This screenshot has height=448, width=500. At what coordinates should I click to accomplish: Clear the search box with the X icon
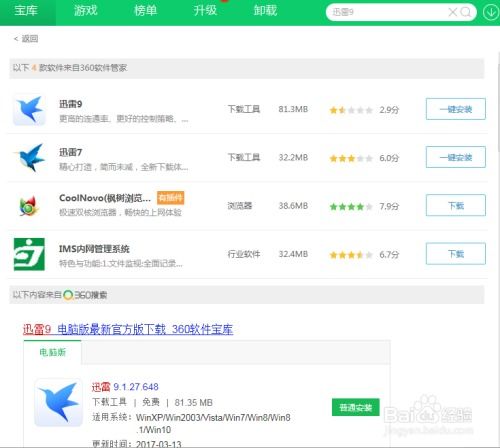point(453,12)
